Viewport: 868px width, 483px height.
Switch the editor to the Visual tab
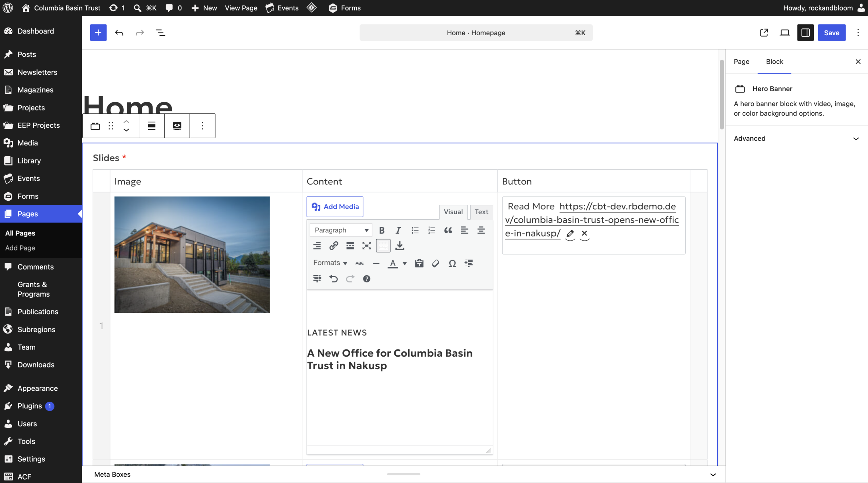click(x=453, y=212)
